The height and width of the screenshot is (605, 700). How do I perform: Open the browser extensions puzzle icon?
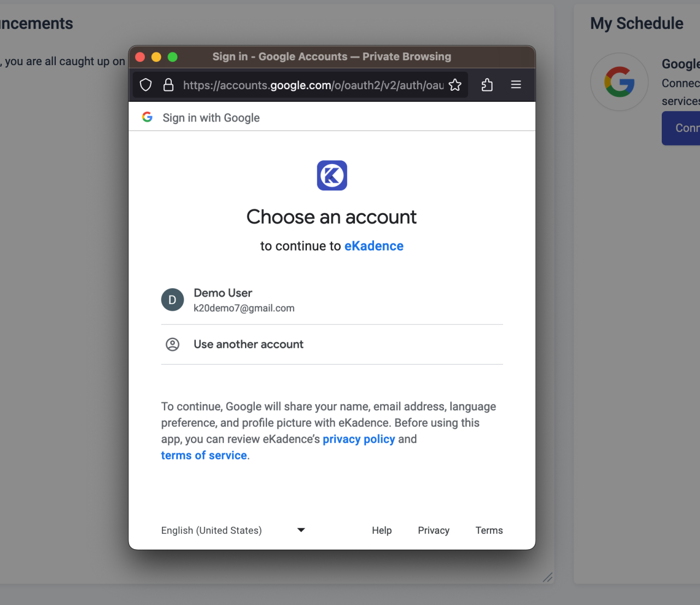(x=487, y=85)
